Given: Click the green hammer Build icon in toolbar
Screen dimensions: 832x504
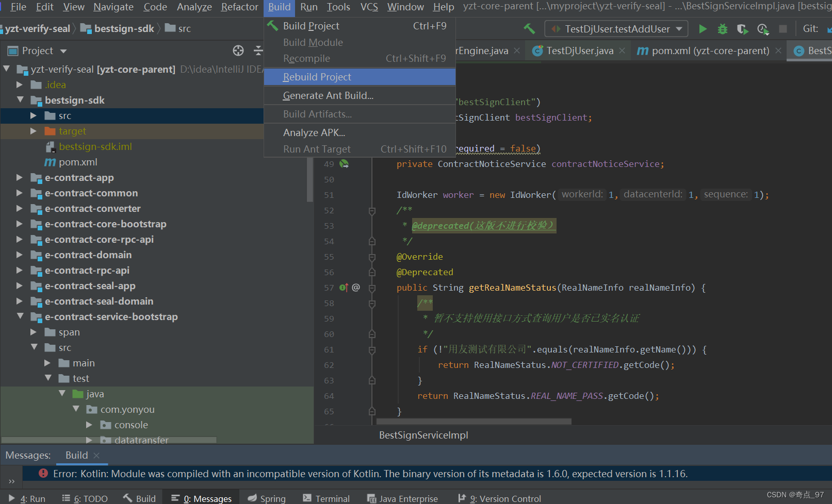Looking at the screenshot, I should tap(529, 29).
